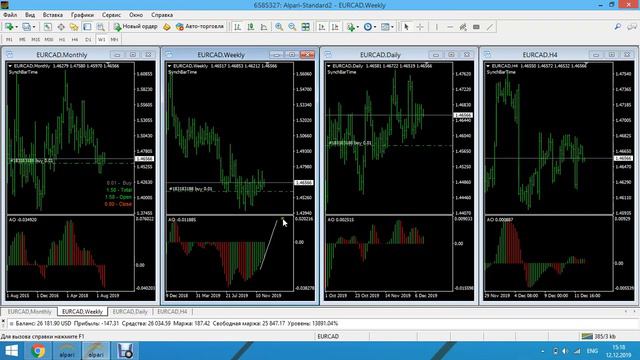Switch to the EURCAD.H4 bottom tab
This screenshot has width=640, height=360.
[x=172, y=311]
